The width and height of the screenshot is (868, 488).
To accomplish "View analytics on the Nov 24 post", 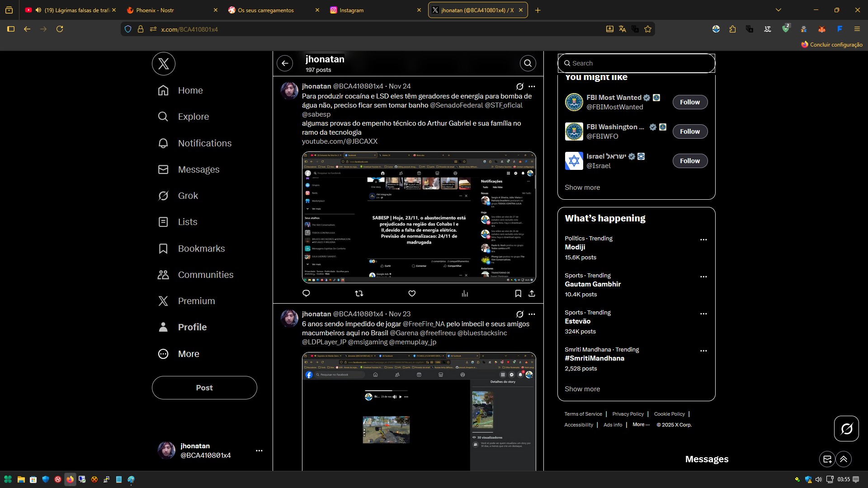I will point(465,293).
